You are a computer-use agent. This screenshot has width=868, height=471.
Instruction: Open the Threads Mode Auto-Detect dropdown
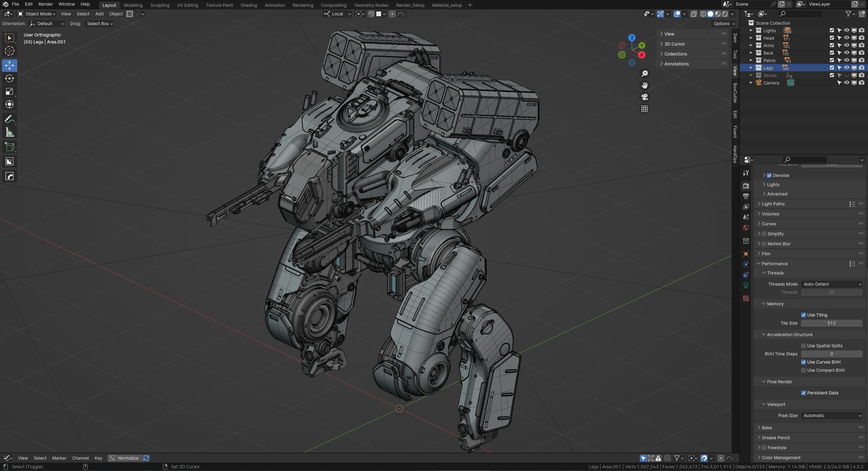(x=832, y=284)
